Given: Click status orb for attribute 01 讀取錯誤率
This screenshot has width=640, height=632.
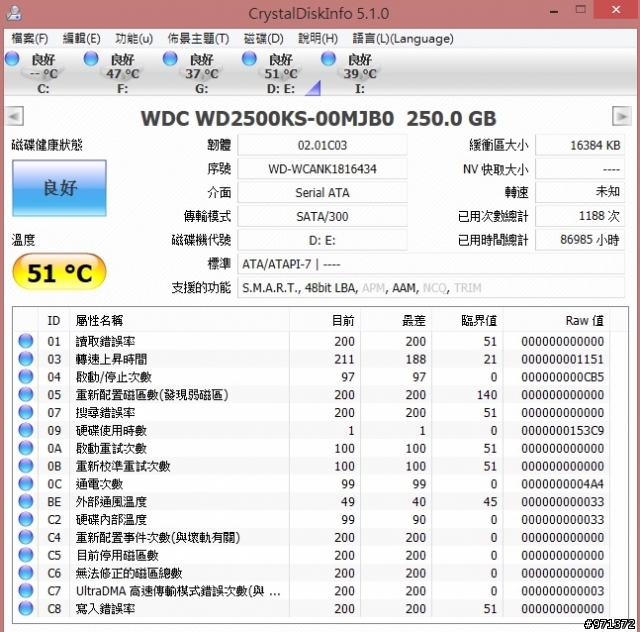Looking at the screenshot, I should 26,341.
